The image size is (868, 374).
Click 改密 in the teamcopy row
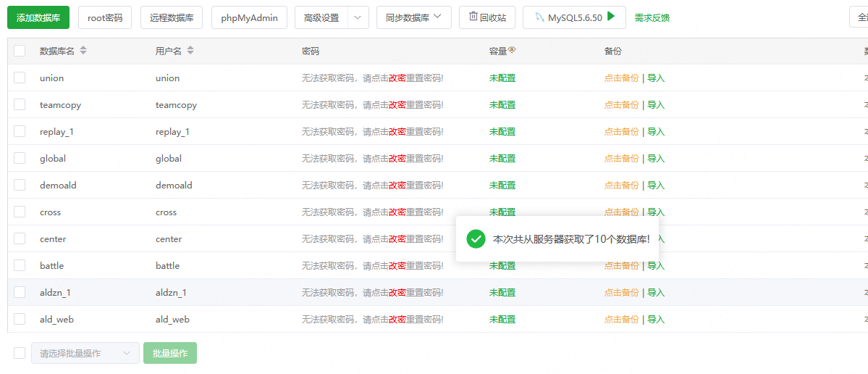[x=397, y=104]
